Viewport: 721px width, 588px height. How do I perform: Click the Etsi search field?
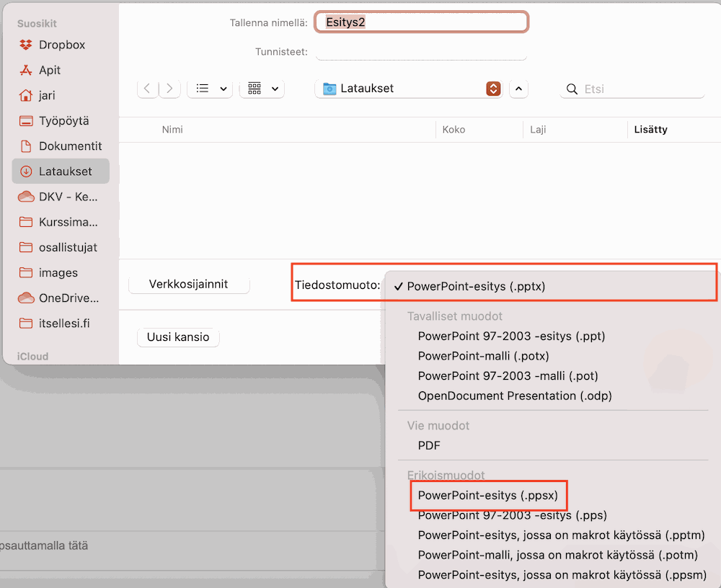(x=632, y=89)
